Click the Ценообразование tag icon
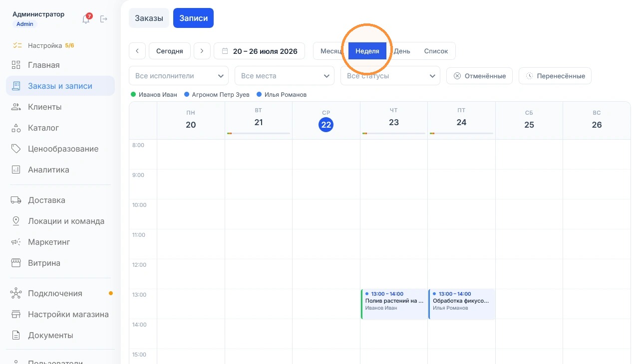The image size is (639, 364). 16,149
